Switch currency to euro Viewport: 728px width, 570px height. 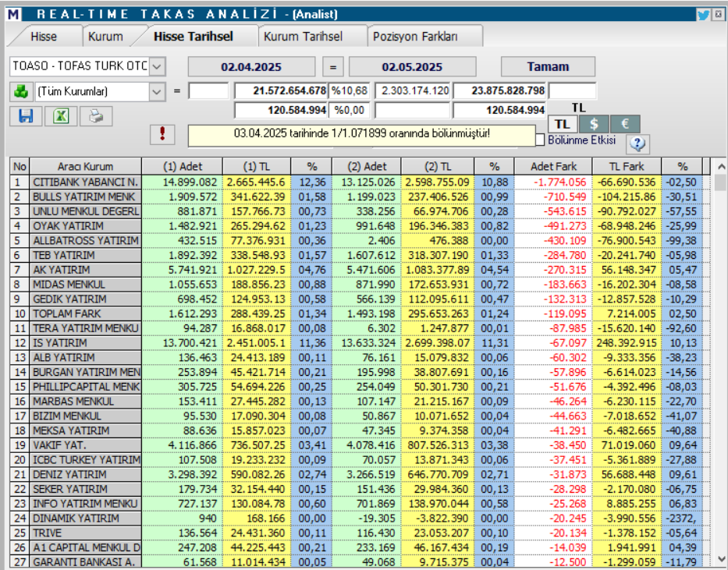tap(625, 124)
